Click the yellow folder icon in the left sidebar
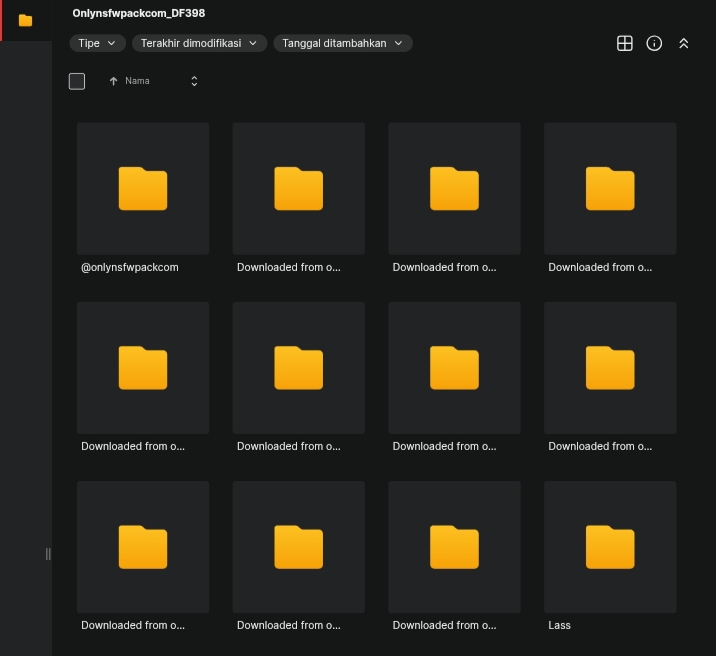Image resolution: width=716 pixels, height=656 pixels. [25, 20]
